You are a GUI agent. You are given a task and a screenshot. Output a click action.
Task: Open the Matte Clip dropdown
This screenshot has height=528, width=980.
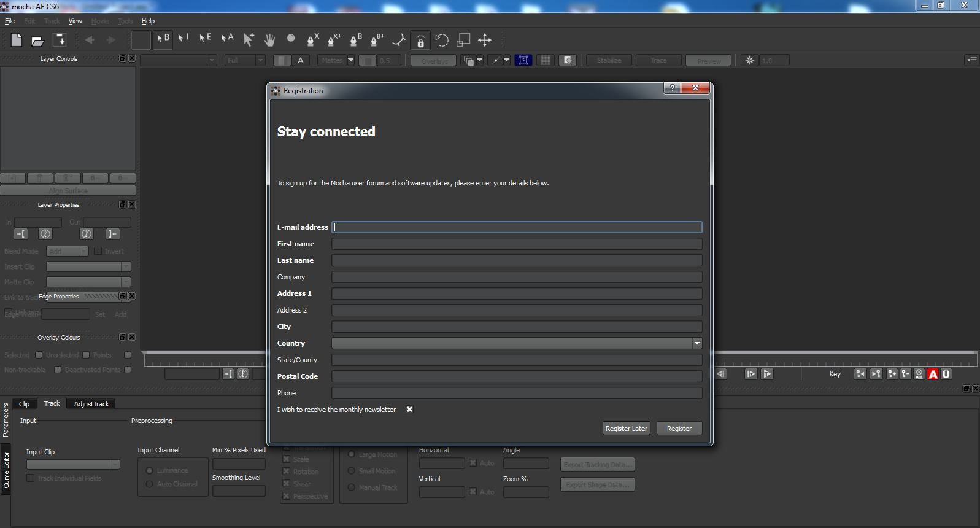88,282
